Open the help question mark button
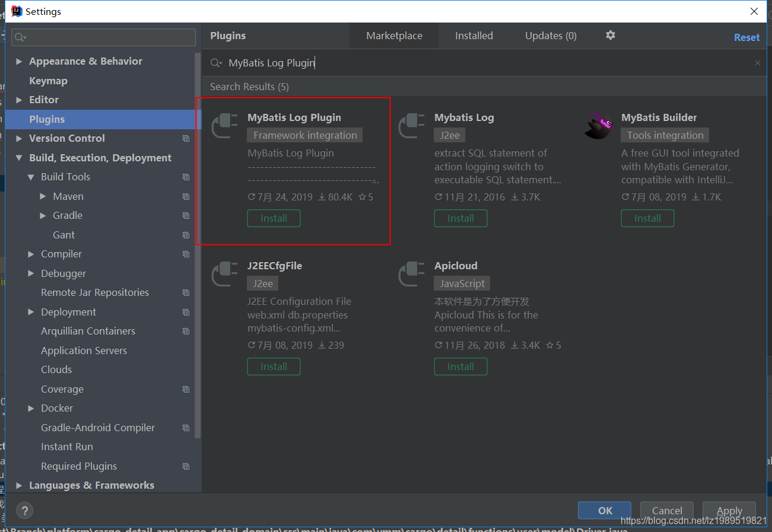This screenshot has width=772, height=532. tap(24, 511)
